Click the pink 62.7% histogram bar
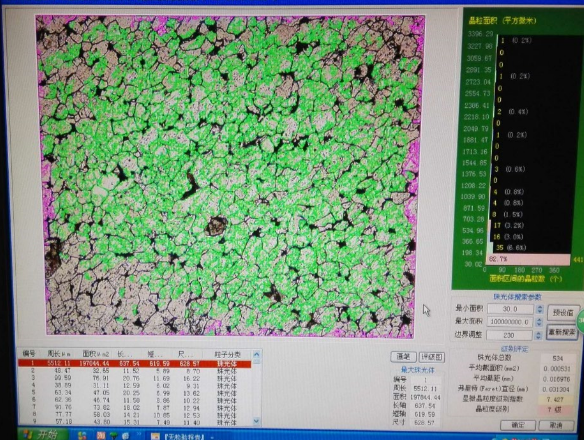Viewport: 584px width, 440px height. pyautogui.click(x=528, y=259)
